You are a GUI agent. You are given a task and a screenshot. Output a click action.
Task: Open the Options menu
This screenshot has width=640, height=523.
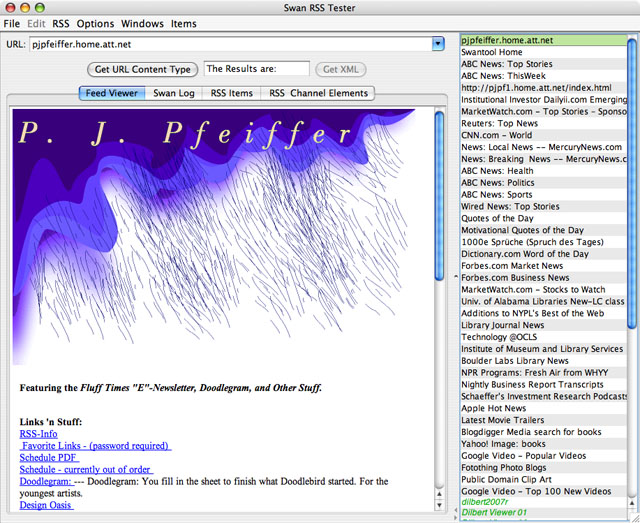pyautogui.click(x=95, y=23)
